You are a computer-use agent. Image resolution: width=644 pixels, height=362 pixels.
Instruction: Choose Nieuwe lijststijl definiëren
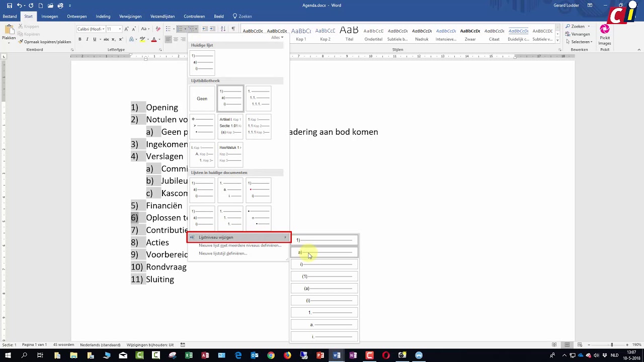pos(223,253)
